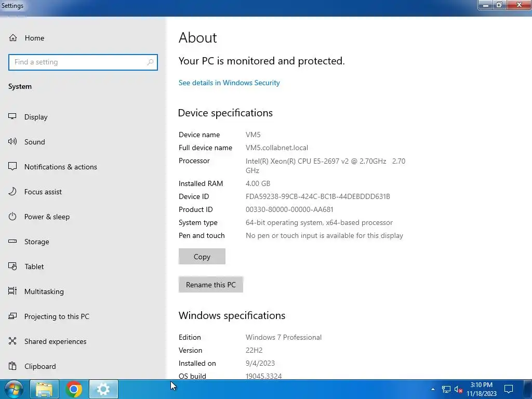Screen dimensions: 532x399
Task: Open Notifications & actions settings
Action: click(x=60, y=167)
